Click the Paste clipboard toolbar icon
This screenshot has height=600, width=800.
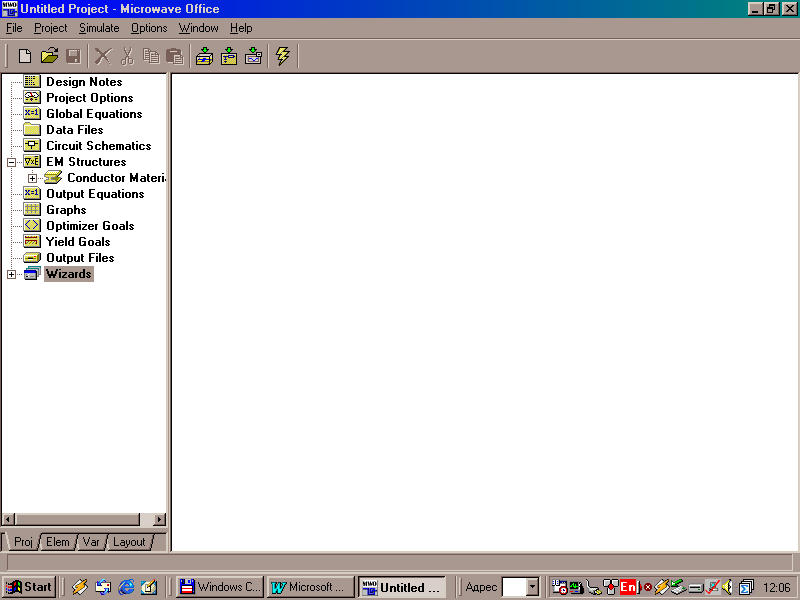175,56
